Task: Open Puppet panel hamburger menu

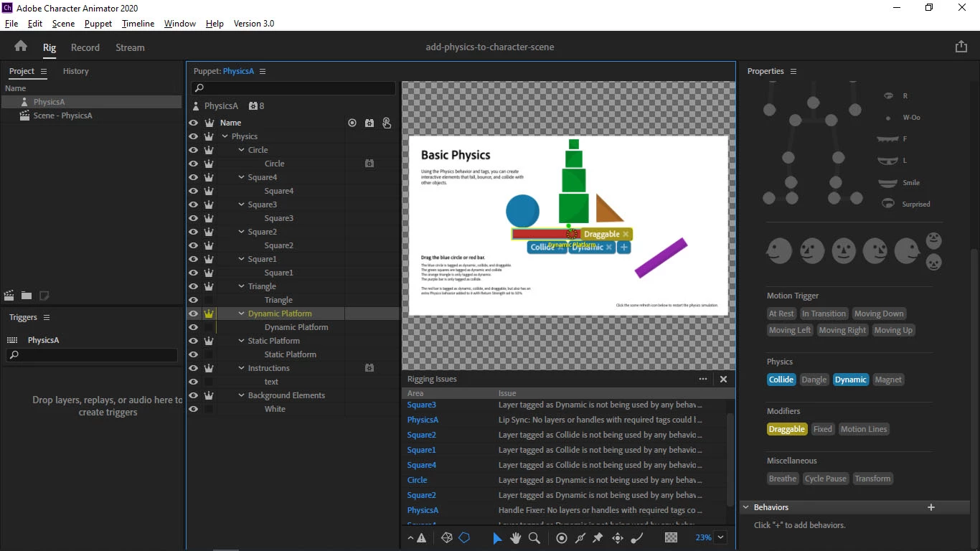Action: point(263,71)
